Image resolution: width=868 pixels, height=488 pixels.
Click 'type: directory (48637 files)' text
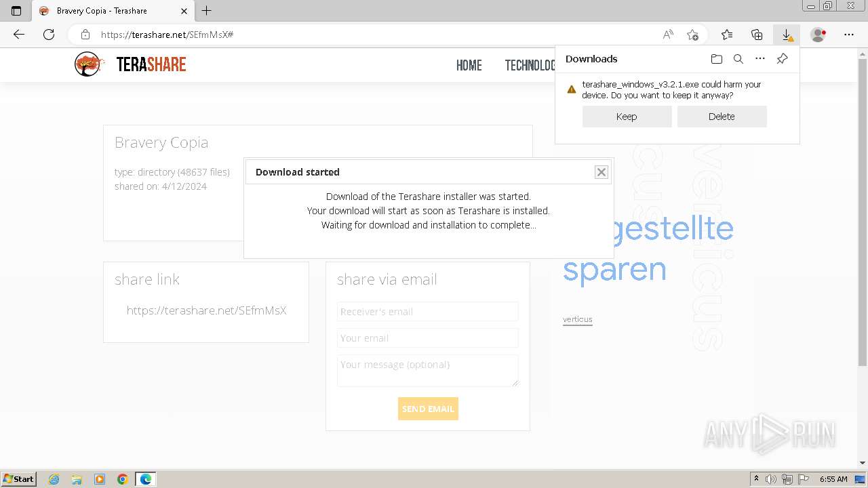(x=172, y=172)
